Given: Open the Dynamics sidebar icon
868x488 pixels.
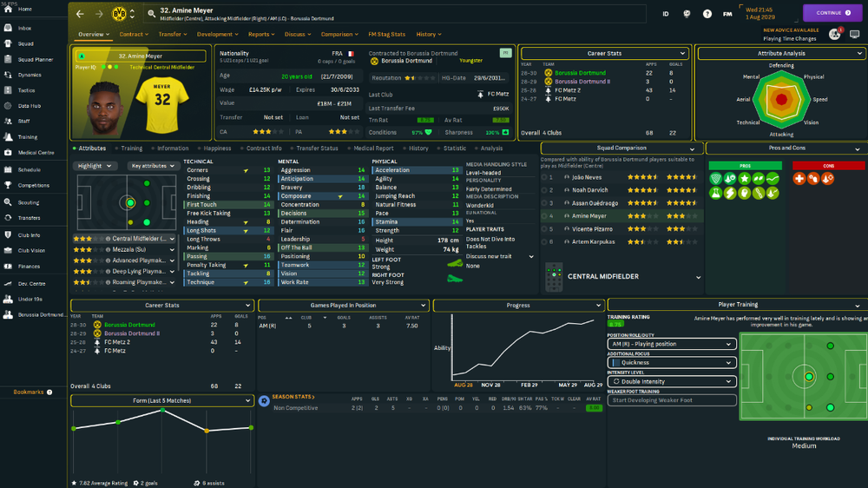Looking at the screenshot, I should coord(8,75).
